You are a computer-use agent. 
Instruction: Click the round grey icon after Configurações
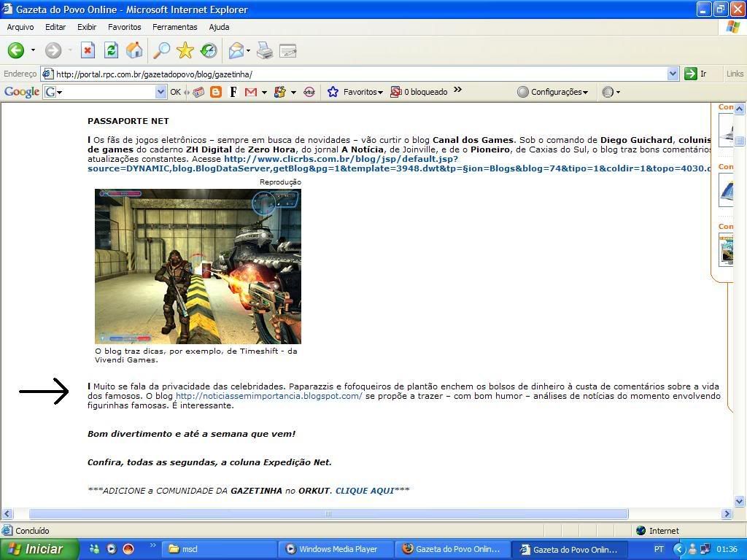[x=608, y=92]
